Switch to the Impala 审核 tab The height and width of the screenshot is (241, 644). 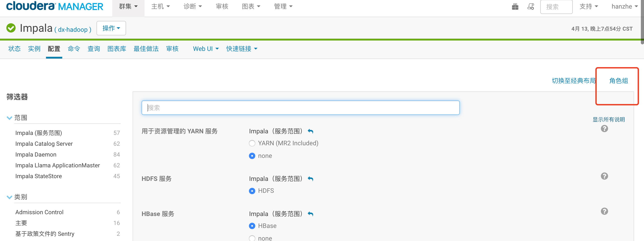172,49
